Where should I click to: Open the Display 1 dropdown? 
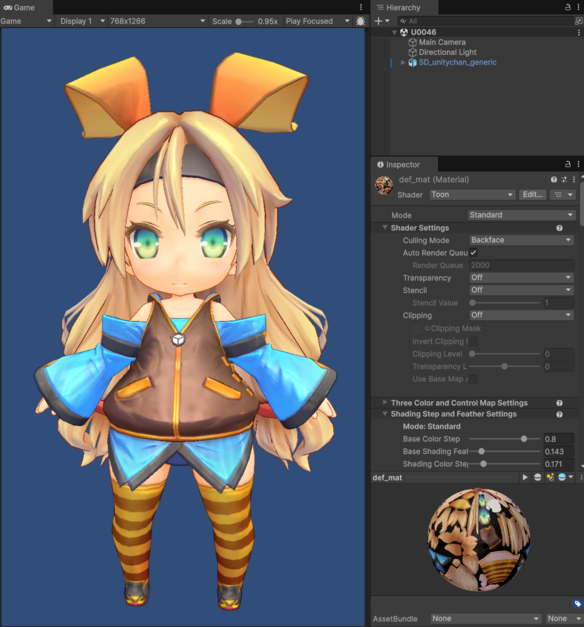[x=83, y=21]
